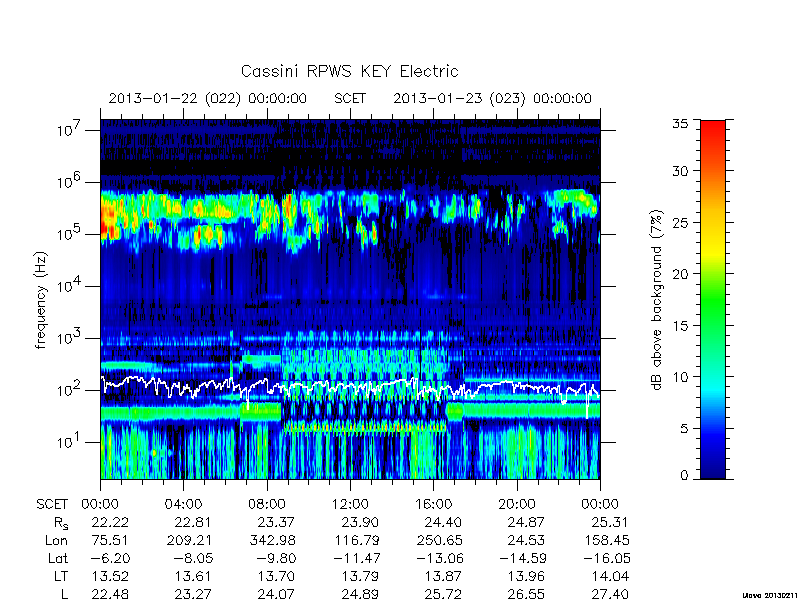The height and width of the screenshot is (600, 800).
Task: Click L value 24.89
Action: click(359, 594)
